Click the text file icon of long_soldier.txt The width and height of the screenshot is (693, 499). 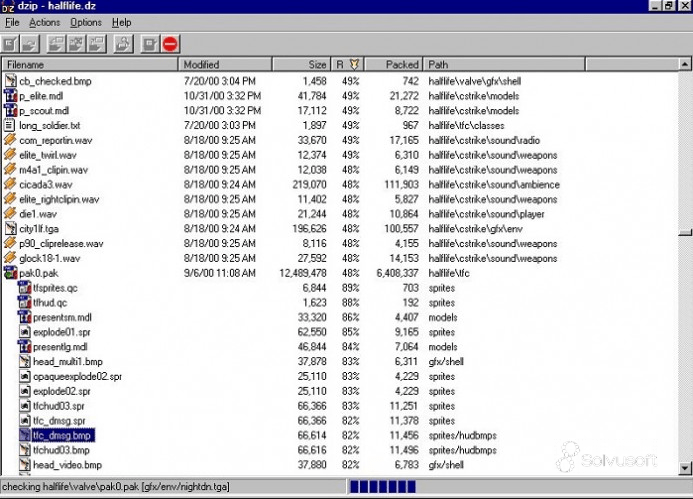[9, 125]
